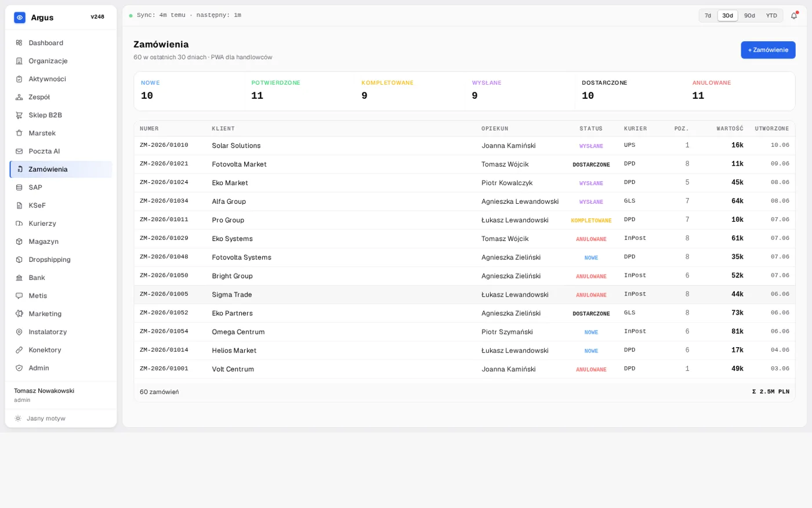Select the 30d time range
This screenshot has height=508, width=812.
727,16
